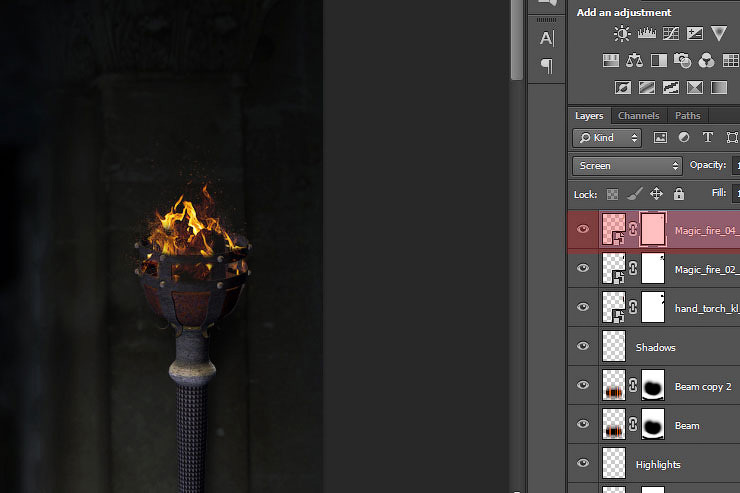Add a Curves adjustment
The image size is (740, 493).
coord(671,34)
